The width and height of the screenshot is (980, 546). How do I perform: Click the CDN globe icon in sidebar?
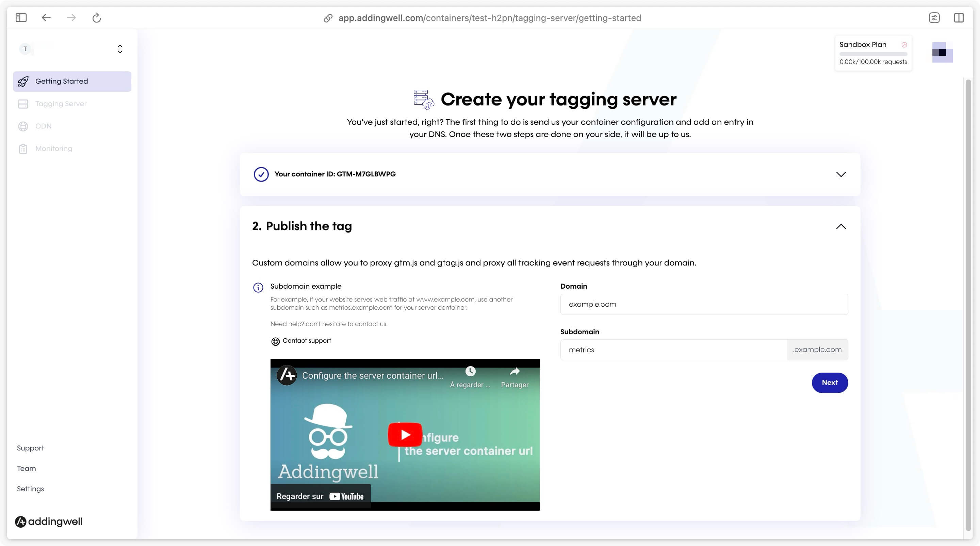coord(22,126)
